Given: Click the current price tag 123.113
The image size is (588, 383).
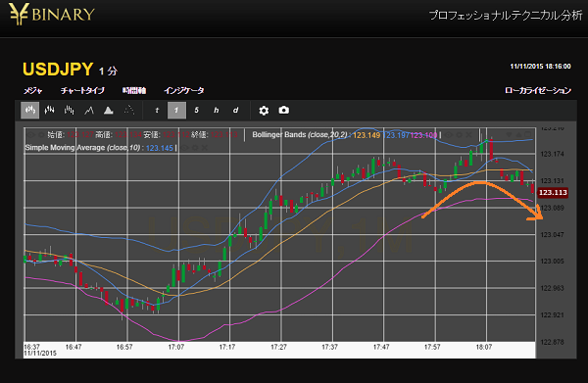Looking at the screenshot, I should point(553,192).
